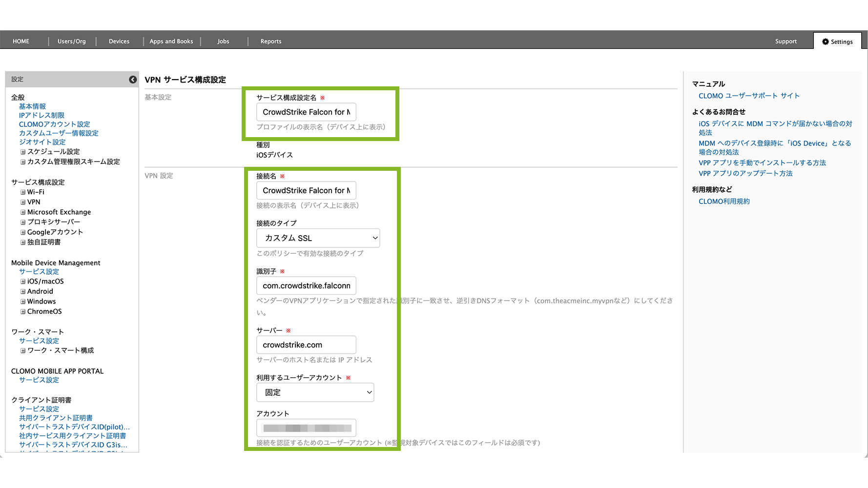Expand the Android plus icon

pyautogui.click(x=23, y=291)
